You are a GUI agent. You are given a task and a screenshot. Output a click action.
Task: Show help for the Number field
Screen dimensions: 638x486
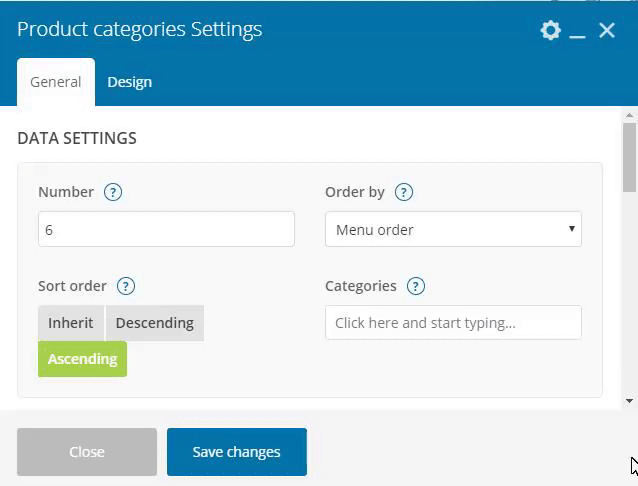(x=113, y=192)
